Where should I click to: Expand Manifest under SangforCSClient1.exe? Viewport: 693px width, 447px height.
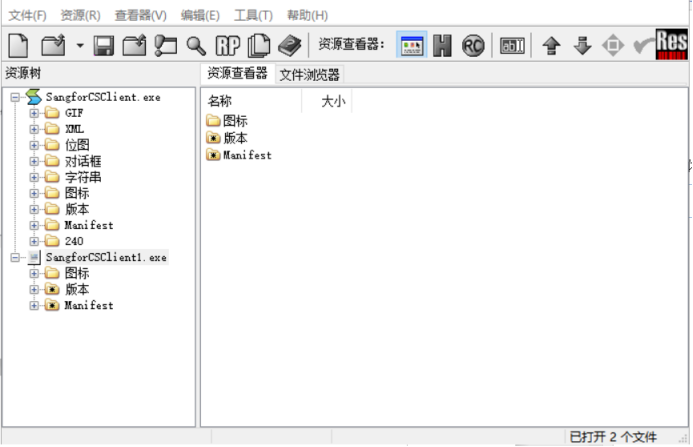click(34, 306)
